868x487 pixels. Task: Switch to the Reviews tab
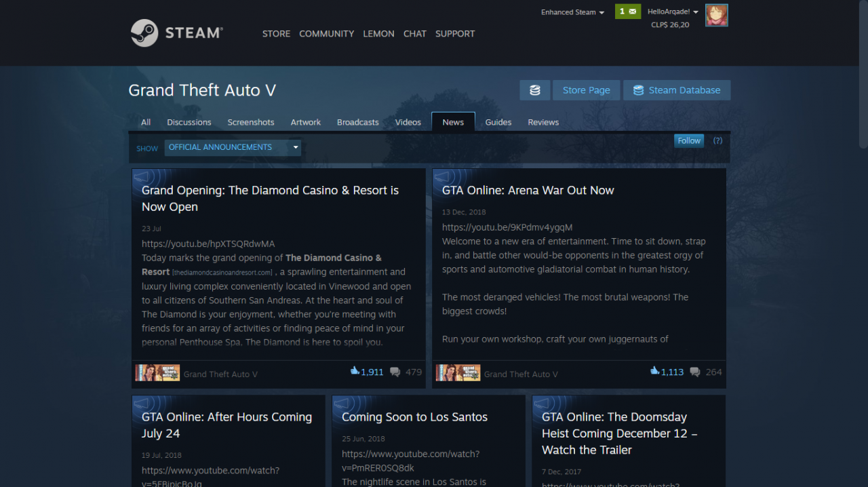[x=543, y=122]
